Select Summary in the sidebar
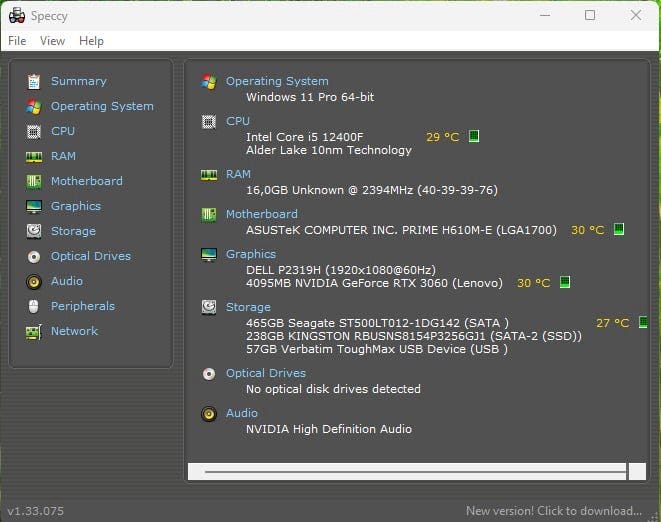661x522 pixels. coord(79,81)
